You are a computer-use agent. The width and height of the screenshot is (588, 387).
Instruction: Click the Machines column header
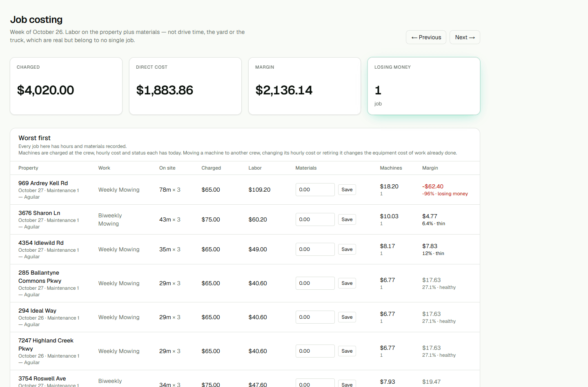pyautogui.click(x=391, y=168)
